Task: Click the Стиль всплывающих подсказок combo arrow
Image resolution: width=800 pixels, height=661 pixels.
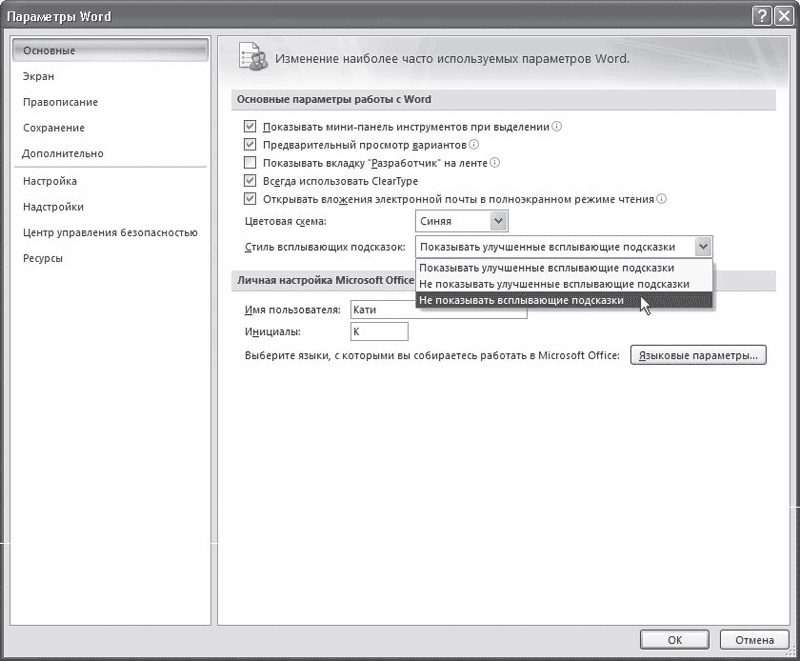Action: pos(703,247)
